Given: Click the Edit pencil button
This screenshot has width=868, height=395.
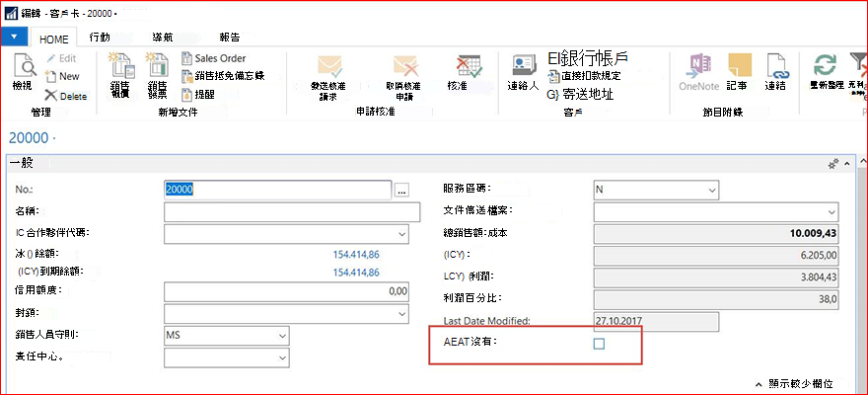Looking at the screenshot, I should point(61,58).
